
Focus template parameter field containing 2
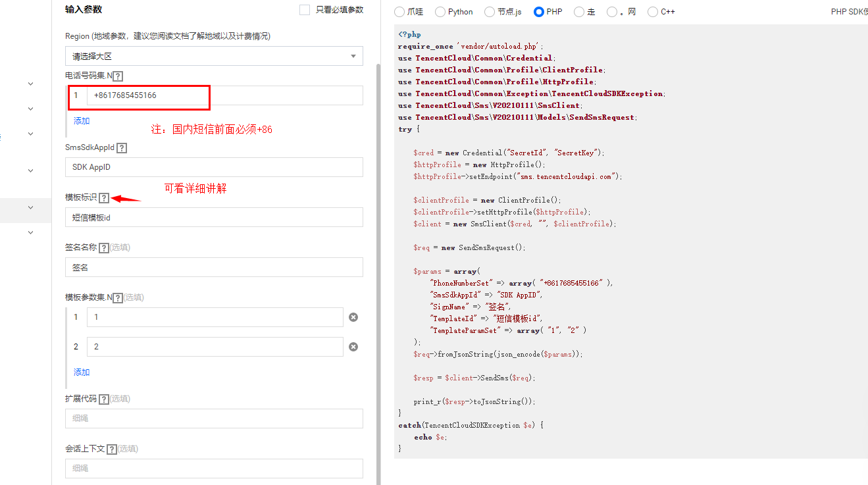pyautogui.click(x=215, y=347)
